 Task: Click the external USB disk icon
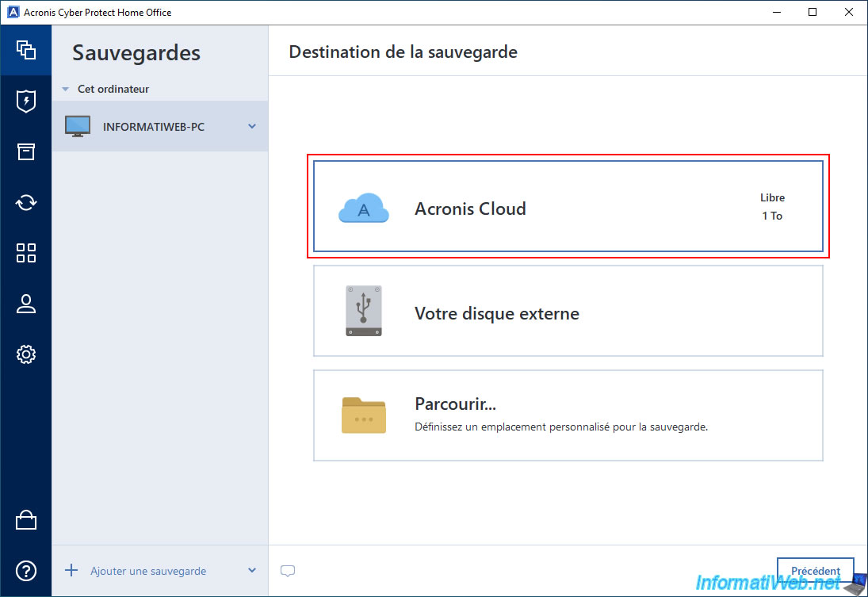(364, 311)
